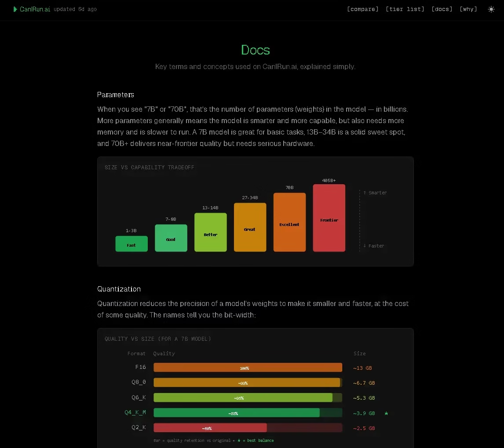This screenshot has width=504, height=448.
Task: Click the Better 13-14B bar
Action: 211,233
